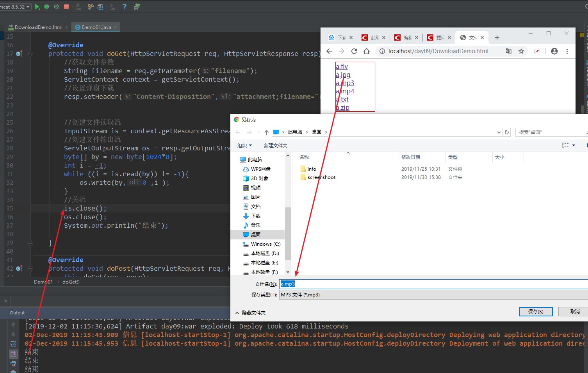588x373 pixels.
Task: Switch to the first Baidu tab in Chrome
Action: pos(340,37)
